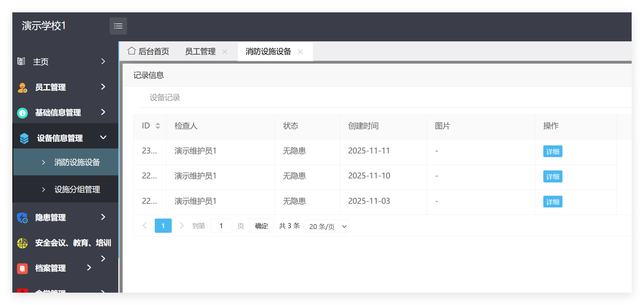The width and height of the screenshot is (644, 305).
Task: Click 详细 for the 2025-11-03 record
Action: pyautogui.click(x=553, y=202)
